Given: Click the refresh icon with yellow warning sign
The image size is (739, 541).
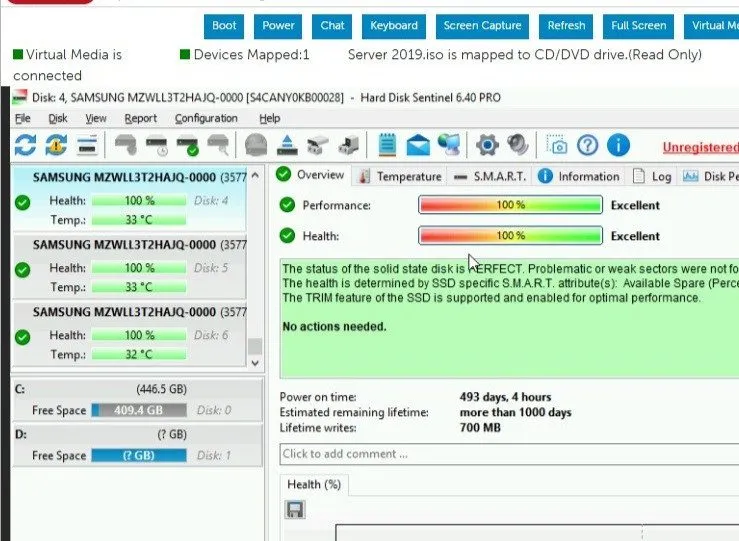Looking at the screenshot, I should (56, 145).
